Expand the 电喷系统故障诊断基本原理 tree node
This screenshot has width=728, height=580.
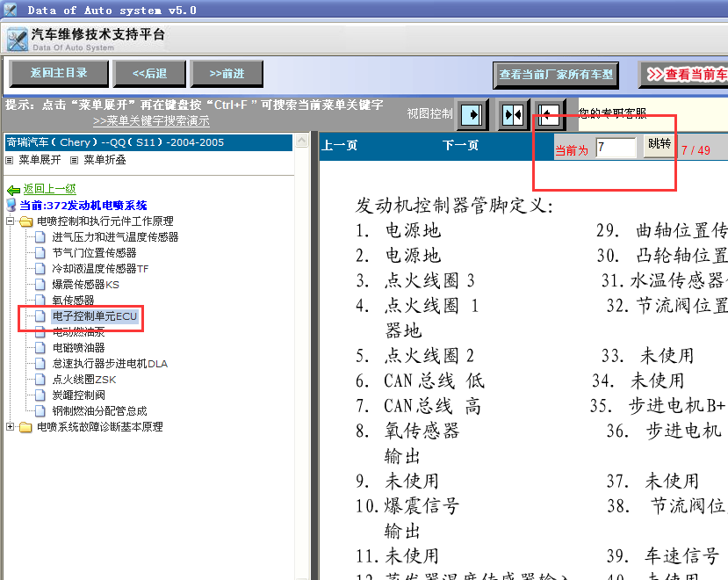[11, 426]
